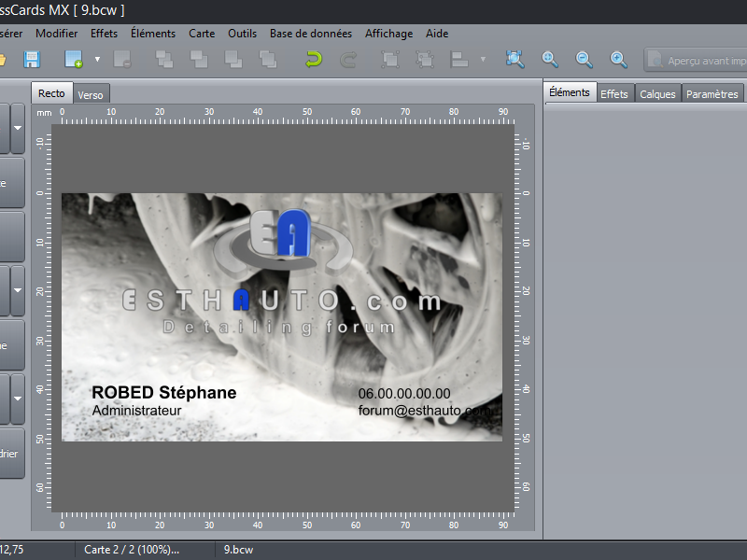
Task: Select the Éléments panel tab
Action: 570,92
